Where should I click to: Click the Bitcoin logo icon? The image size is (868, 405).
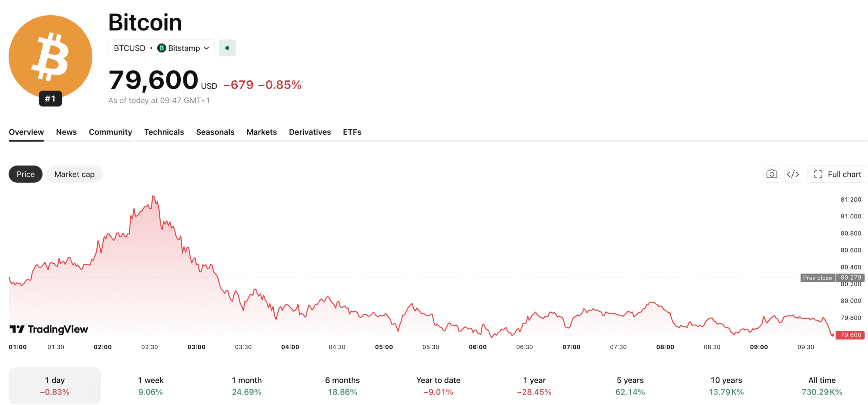[50, 57]
